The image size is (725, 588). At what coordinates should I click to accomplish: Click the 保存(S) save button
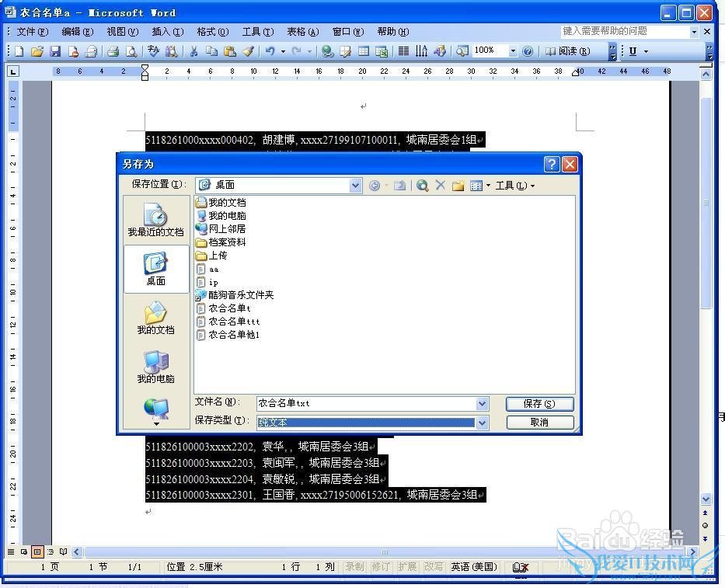539,404
